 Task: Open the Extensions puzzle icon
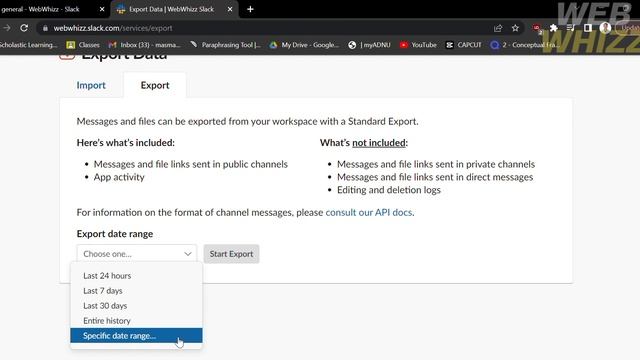pos(553,28)
